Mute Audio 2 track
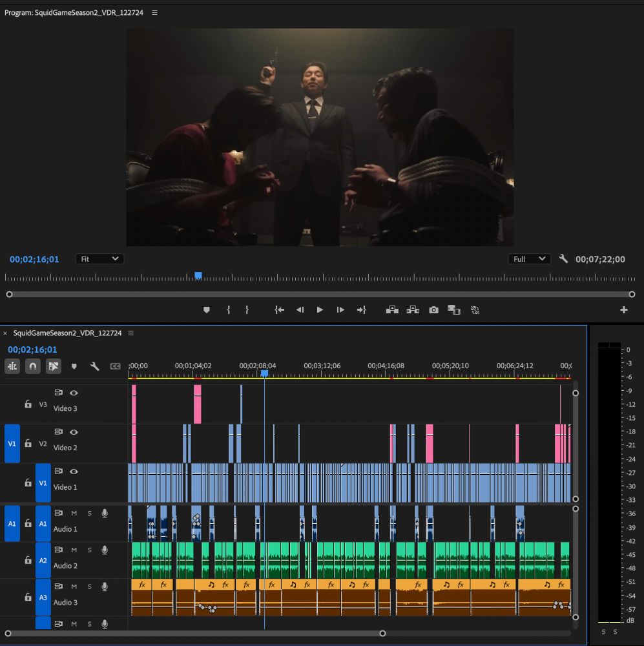644x646 pixels. coord(74,550)
